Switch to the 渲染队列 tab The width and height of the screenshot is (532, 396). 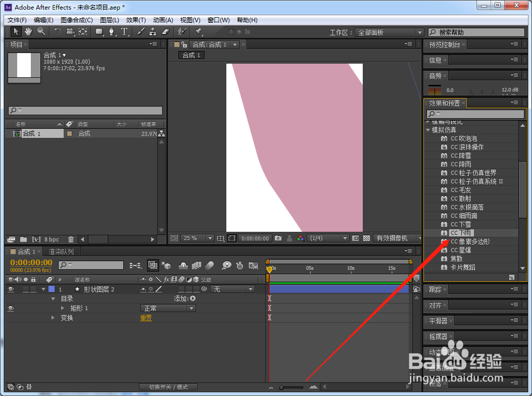[x=61, y=252]
